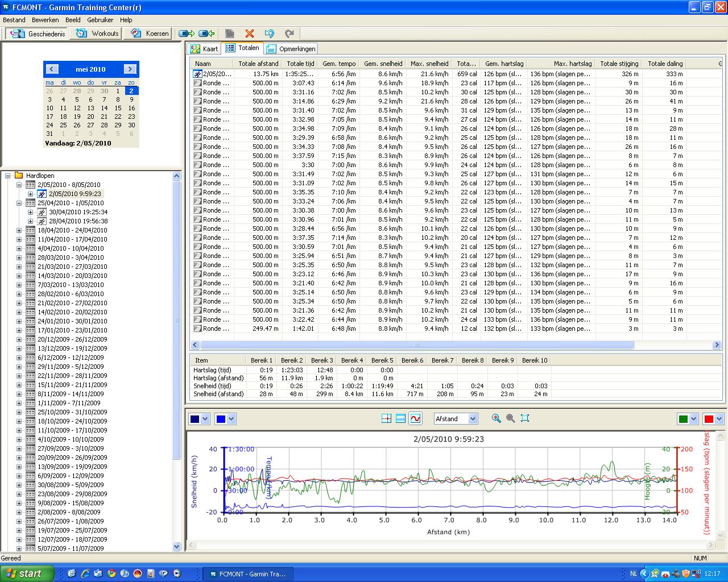Click the 13.75 km total distance cell

tap(266, 74)
